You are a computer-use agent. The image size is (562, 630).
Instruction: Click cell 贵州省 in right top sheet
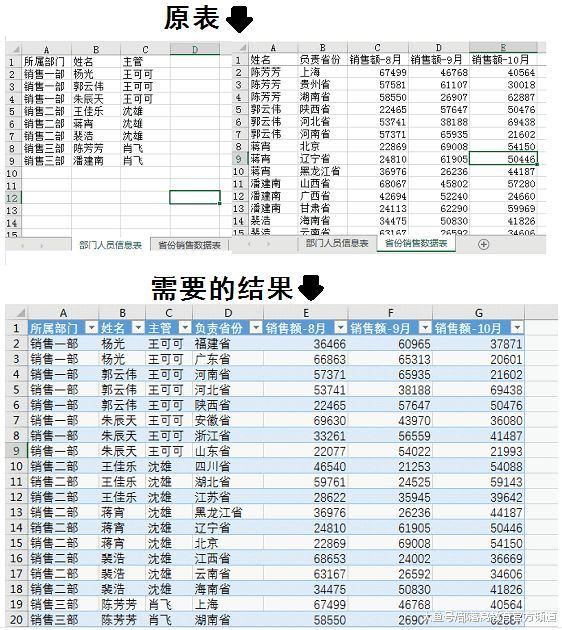[x=322, y=85]
